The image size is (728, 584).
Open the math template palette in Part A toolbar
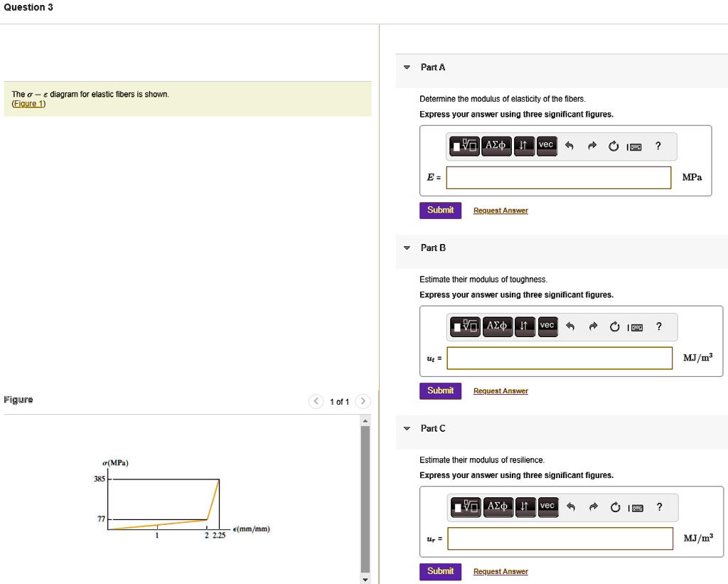click(x=464, y=146)
